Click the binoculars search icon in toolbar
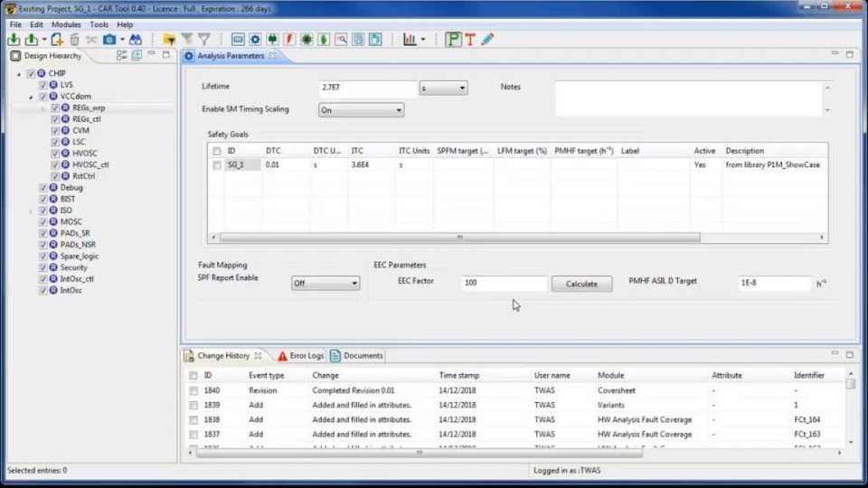Screen dimensions: 868x488 click(x=136, y=40)
